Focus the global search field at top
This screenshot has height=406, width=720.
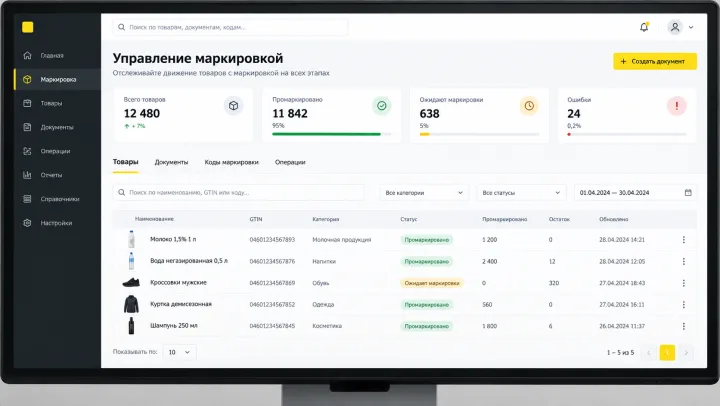point(231,27)
